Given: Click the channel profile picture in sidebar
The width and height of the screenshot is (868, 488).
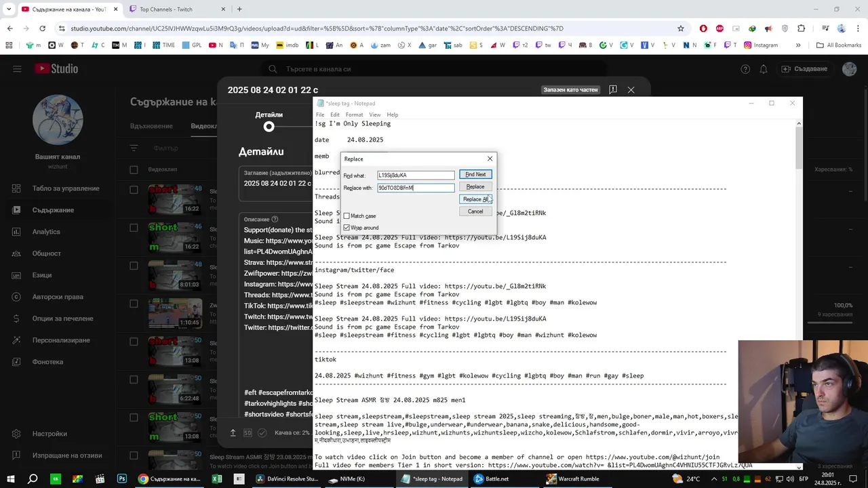Looking at the screenshot, I should point(58,120).
